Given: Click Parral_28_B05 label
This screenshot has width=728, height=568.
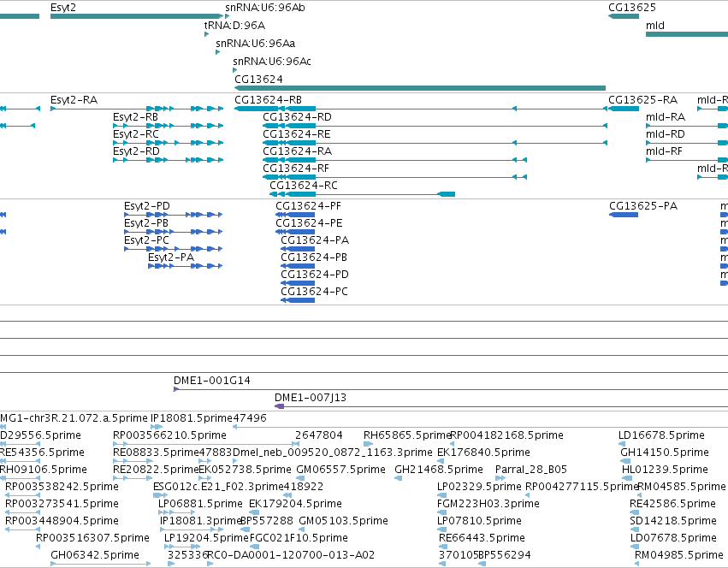Looking at the screenshot, I should [x=531, y=470].
